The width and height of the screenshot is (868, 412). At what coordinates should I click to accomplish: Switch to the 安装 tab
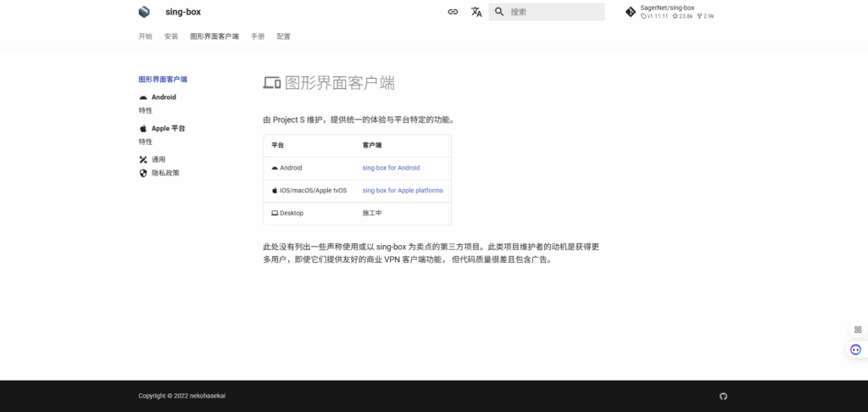coord(171,36)
